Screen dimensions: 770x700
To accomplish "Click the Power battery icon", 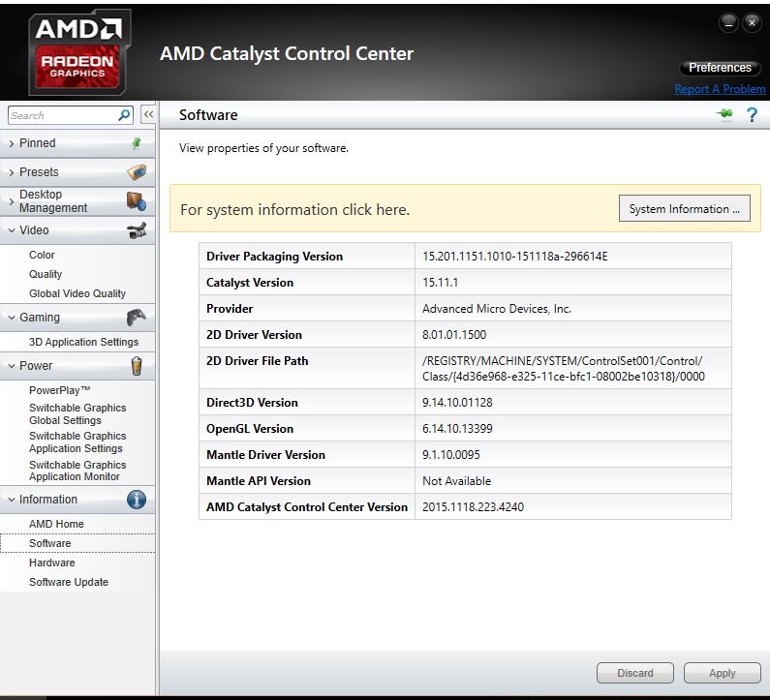I will [137, 366].
